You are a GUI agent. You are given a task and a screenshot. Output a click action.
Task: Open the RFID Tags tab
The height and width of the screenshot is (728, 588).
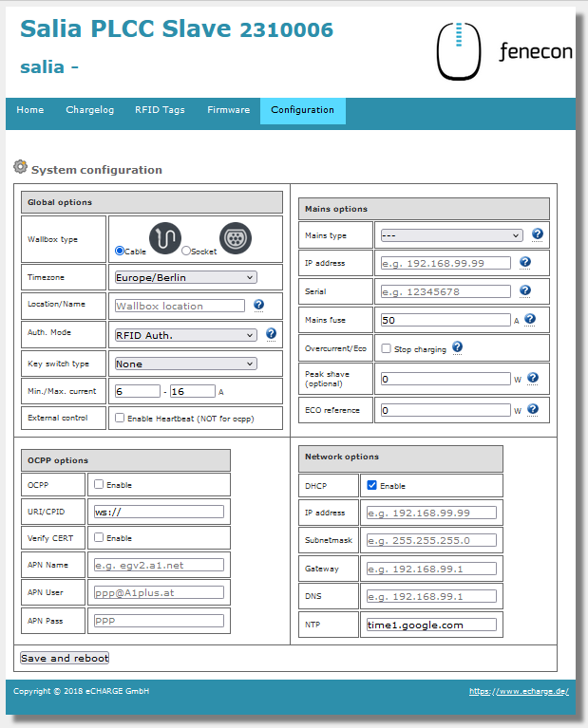(160, 110)
